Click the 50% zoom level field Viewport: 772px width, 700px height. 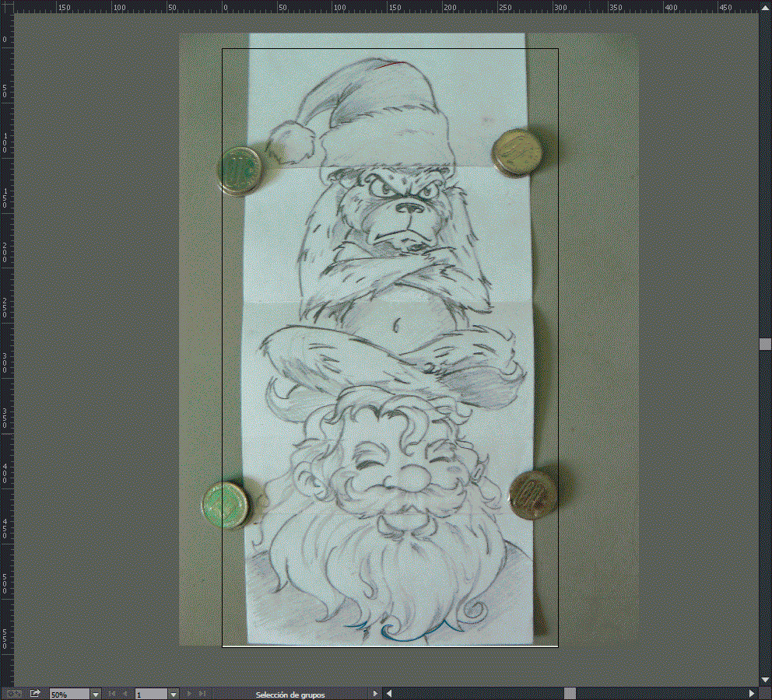click(x=69, y=695)
